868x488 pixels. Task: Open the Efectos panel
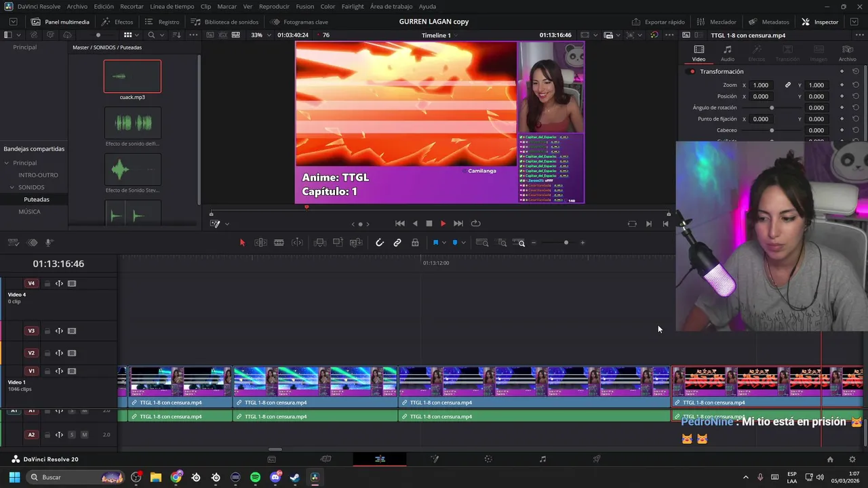click(x=117, y=22)
